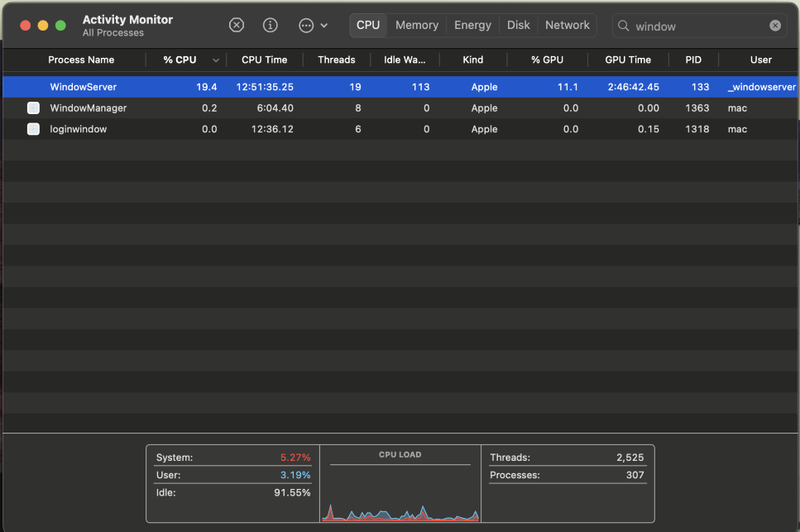This screenshot has height=532, width=800.
Task: Click the stop process (X) toolbar icon
Action: pyautogui.click(x=237, y=25)
